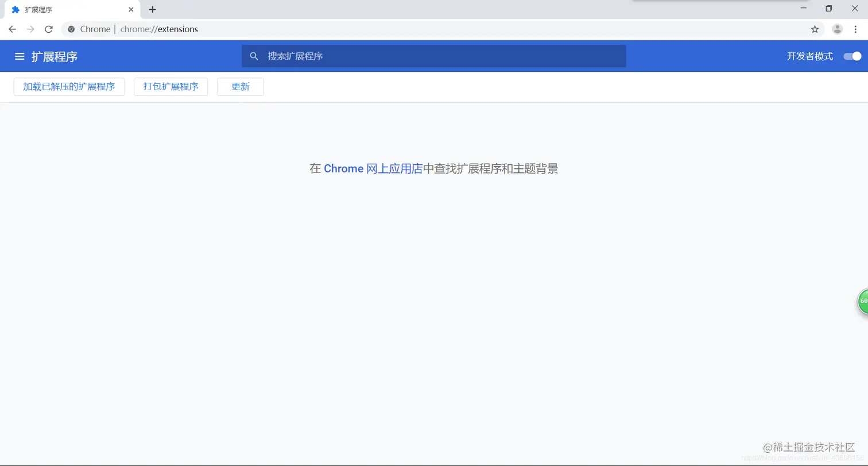Click the address bar URL chrome://extensions
This screenshot has width=868, height=466.
(161, 29)
